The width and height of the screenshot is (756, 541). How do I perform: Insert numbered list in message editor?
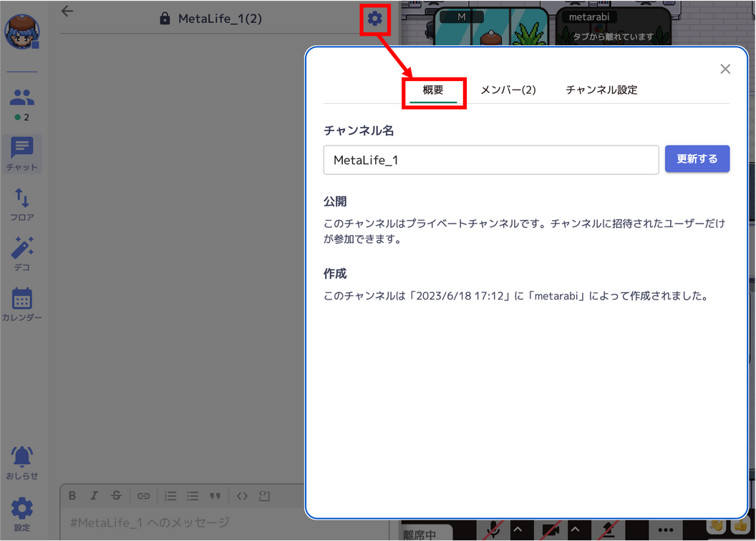(x=170, y=496)
